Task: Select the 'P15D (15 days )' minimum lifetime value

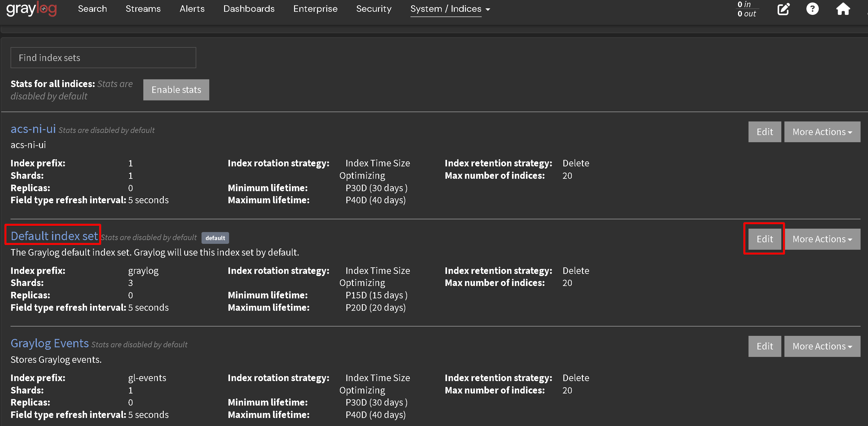Action: [x=376, y=295]
